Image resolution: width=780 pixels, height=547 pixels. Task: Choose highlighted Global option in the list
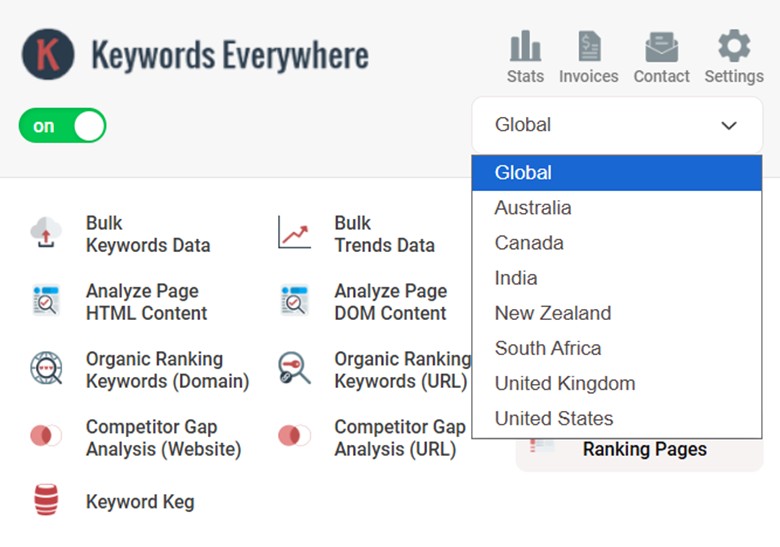pyautogui.click(x=523, y=173)
